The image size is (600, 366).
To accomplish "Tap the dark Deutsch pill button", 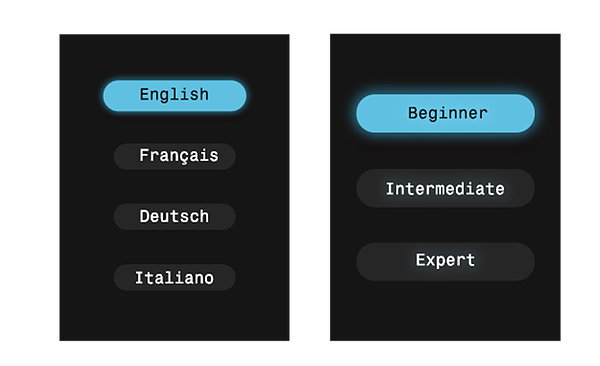I will point(174,217).
